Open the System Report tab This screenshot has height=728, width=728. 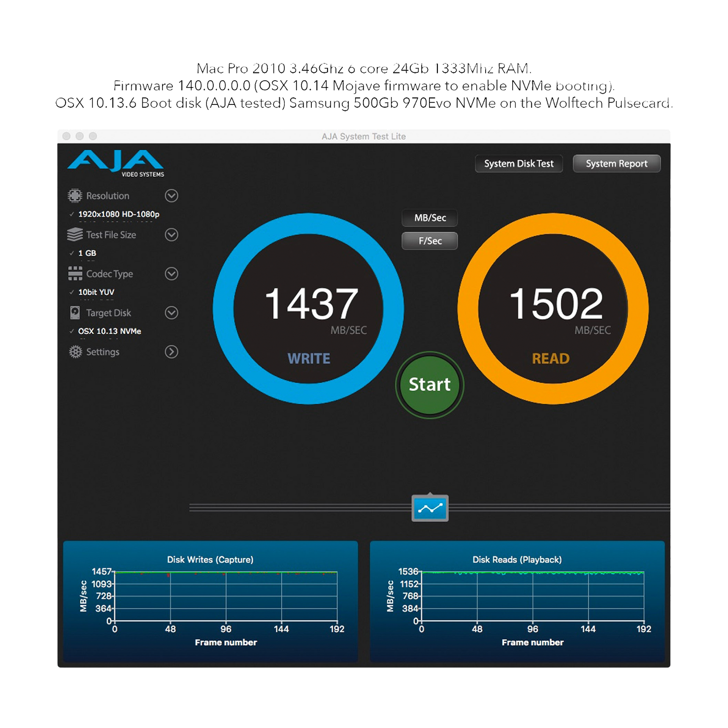(617, 164)
